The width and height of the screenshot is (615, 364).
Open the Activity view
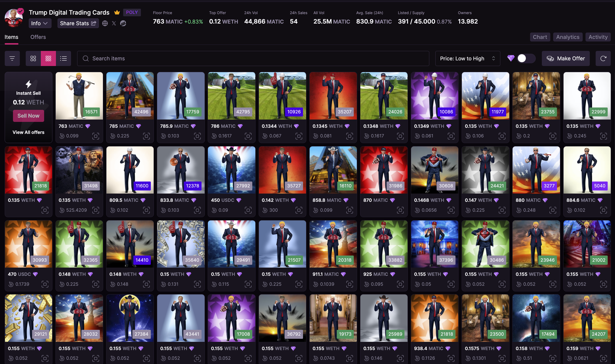click(598, 37)
